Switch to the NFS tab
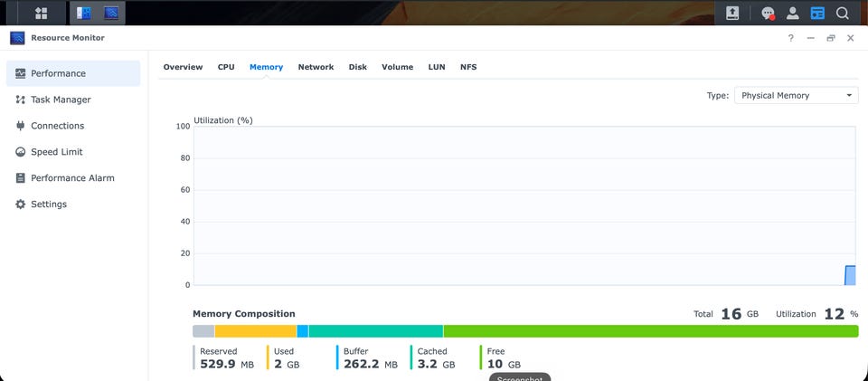The height and width of the screenshot is (381, 868). (468, 67)
